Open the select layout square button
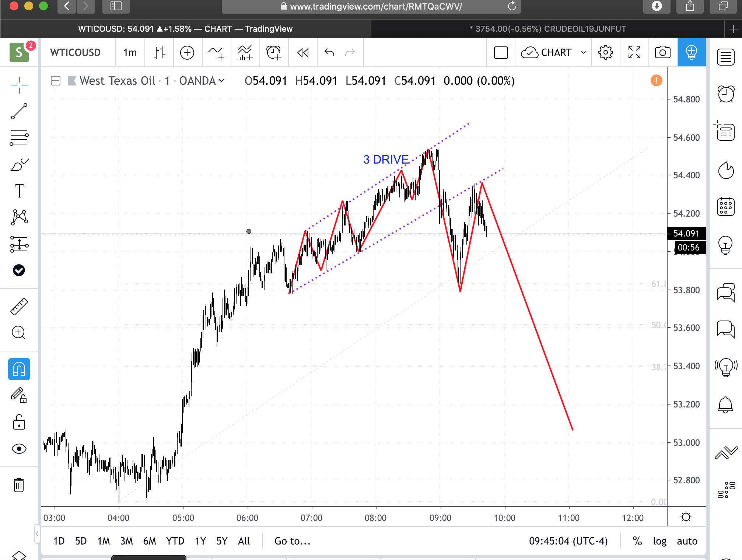 [501, 53]
